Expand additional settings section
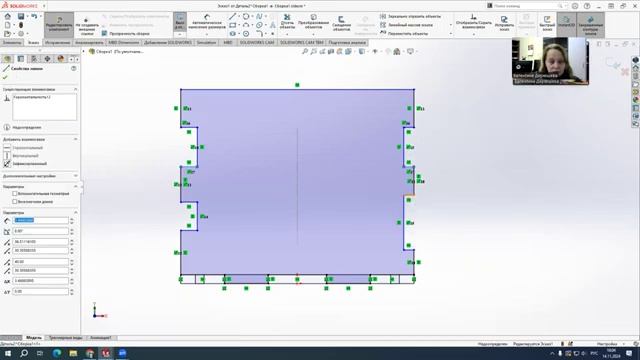Screen dimensions: 640x360 click(76, 176)
